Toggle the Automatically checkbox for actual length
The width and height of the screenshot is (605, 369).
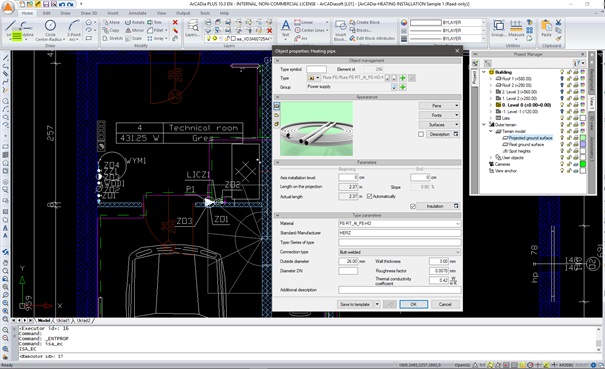coord(370,196)
